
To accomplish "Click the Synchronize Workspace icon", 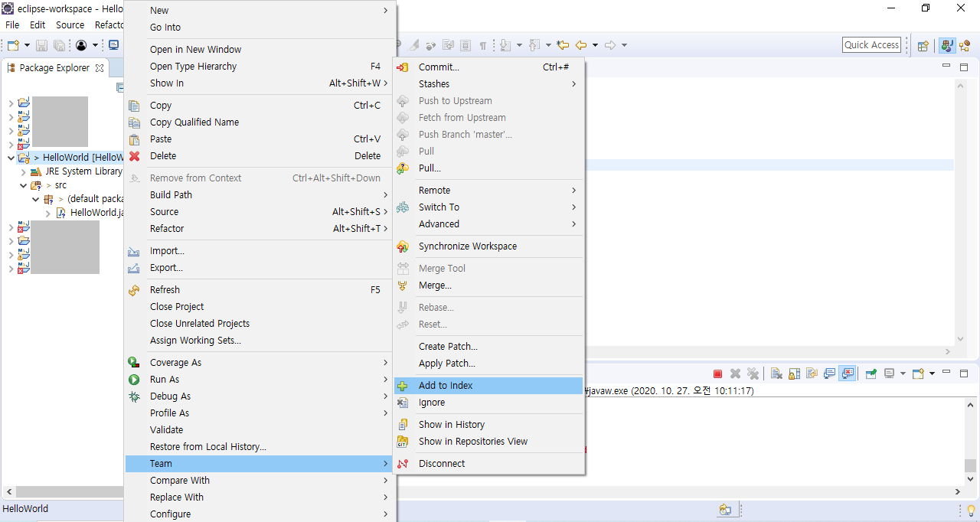I will pyautogui.click(x=403, y=246).
